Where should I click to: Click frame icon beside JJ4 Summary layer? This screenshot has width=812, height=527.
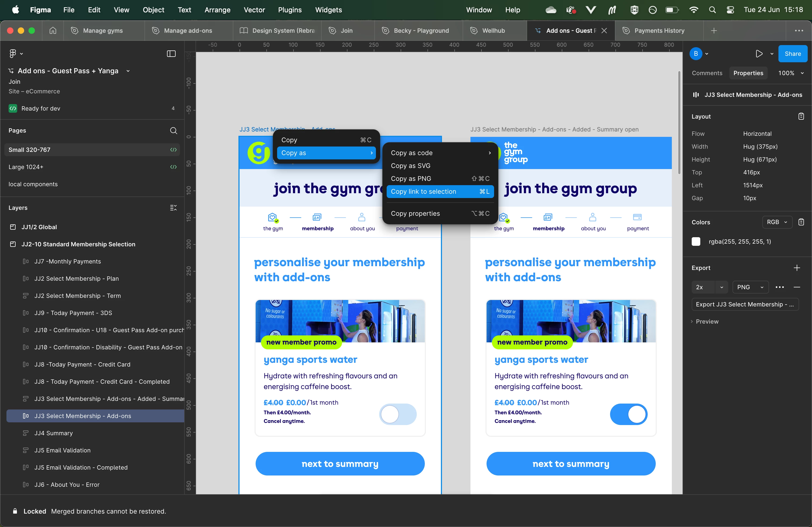[26, 433]
